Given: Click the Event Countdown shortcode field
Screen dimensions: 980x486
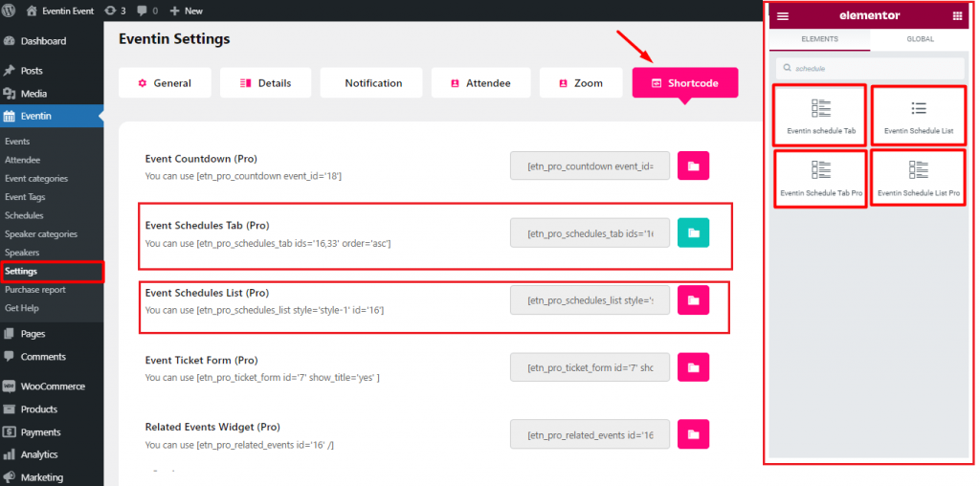Looking at the screenshot, I should pos(590,166).
